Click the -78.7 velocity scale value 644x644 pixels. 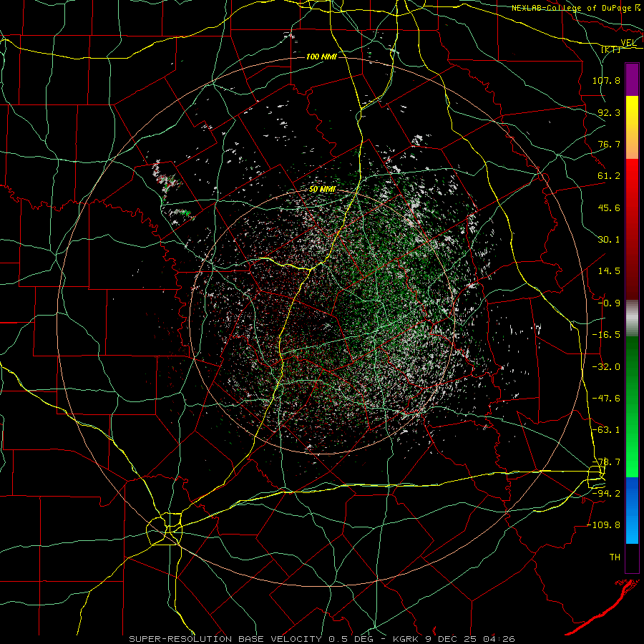pyautogui.click(x=606, y=462)
